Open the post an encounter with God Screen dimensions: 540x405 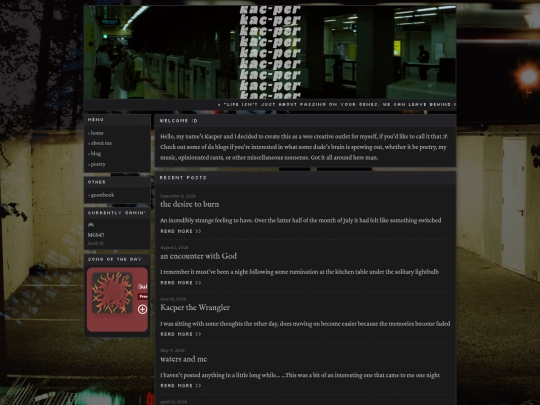point(198,256)
